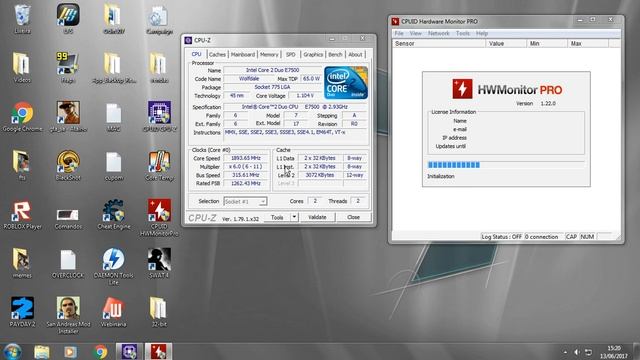Click the taskbar clock showing 15:20
640x360 pixels.
pos(614,352)
